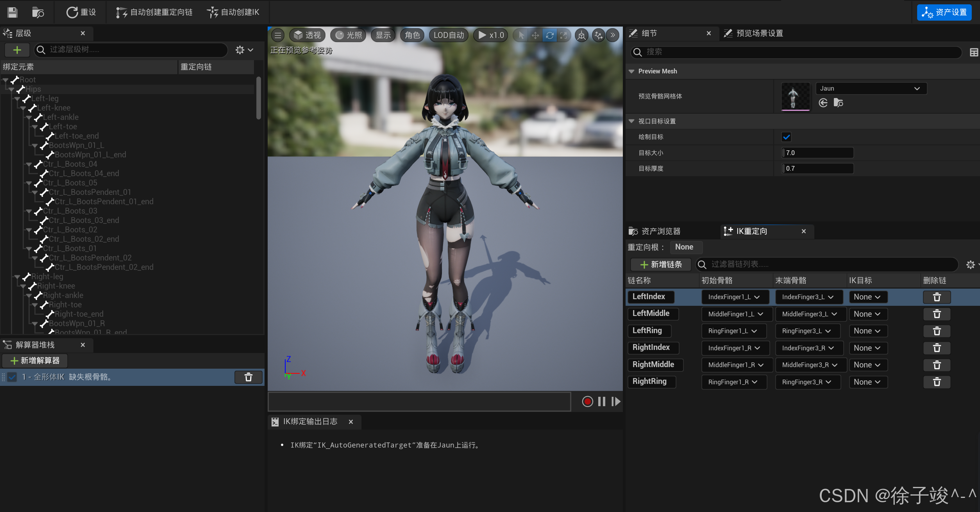Open the viewport hamburger menu
Image resolution: width=980 pixels, height=512 pixels.
(278, 36)
